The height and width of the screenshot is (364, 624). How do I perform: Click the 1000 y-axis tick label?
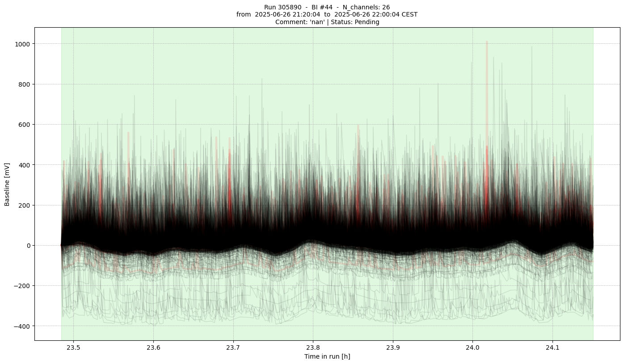click(23, 44)
